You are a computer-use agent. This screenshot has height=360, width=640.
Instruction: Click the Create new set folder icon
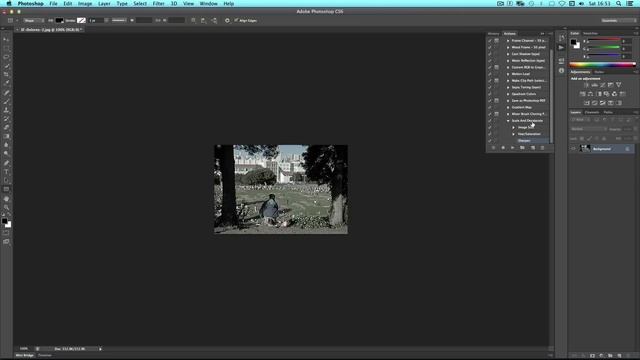[x=522, y=148]
